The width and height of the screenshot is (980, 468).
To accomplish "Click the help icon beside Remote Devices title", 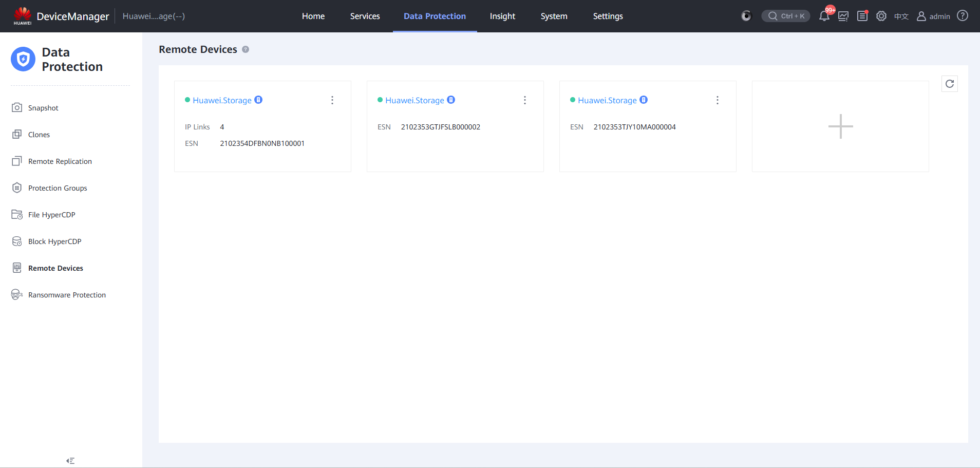I will pyautogui.click(x=246, y=49).
